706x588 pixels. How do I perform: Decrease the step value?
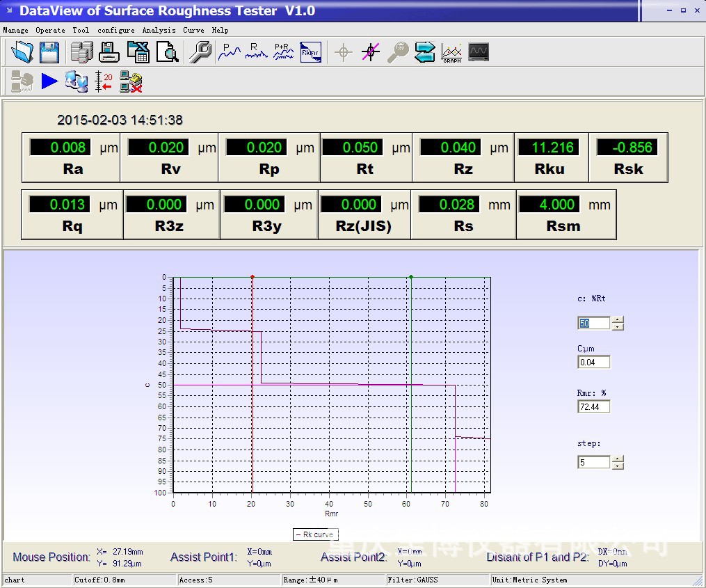click(x=618, y=466)
